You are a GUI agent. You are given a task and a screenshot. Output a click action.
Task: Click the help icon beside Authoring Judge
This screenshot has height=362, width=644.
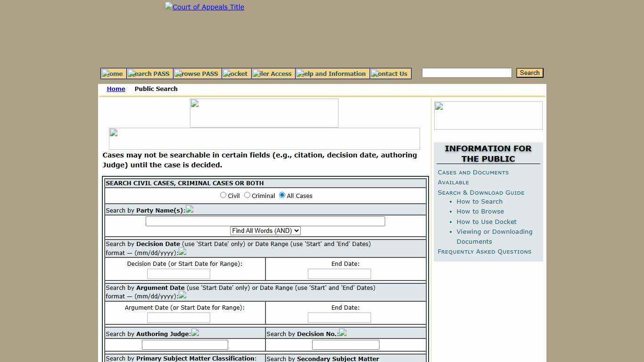pos(195,333)
